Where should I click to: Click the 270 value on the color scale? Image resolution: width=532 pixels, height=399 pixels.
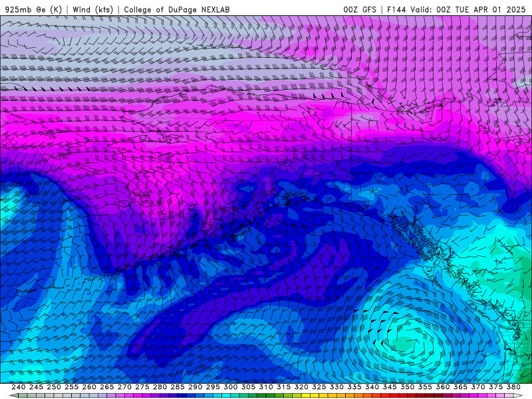124,387
